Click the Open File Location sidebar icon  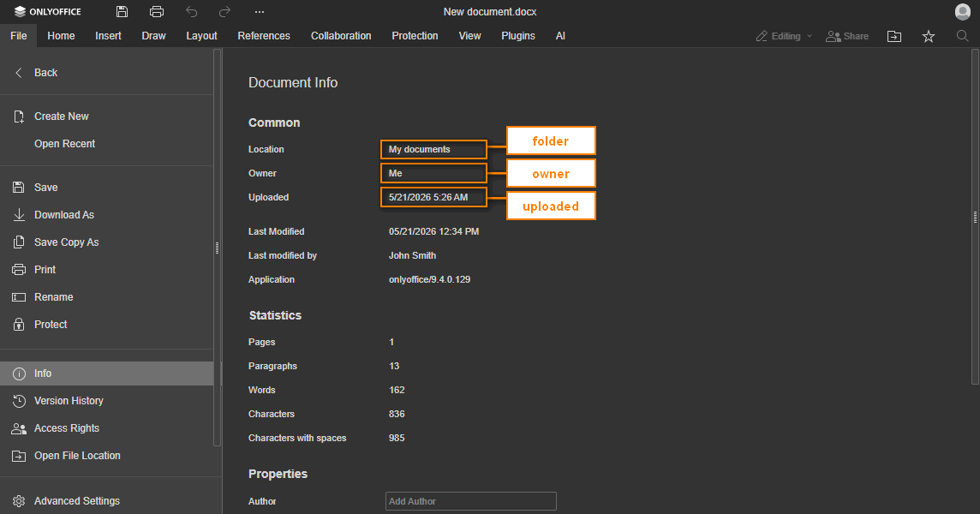coord(19,456)
